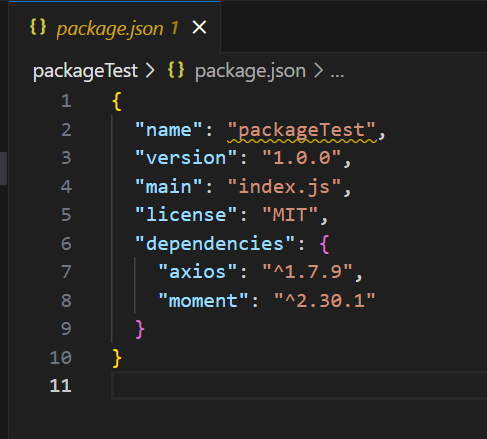Place cursor on empty line 11
Viewport: 487px width, 439px height.
(300, 386)
